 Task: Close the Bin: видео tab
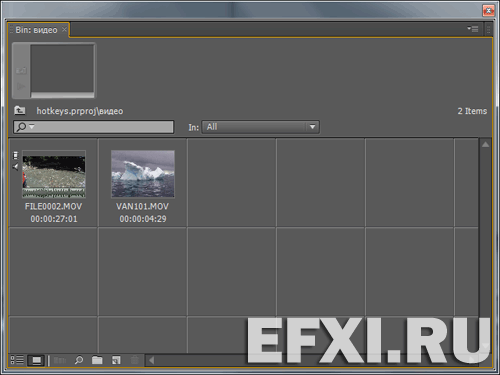[64, 30]
